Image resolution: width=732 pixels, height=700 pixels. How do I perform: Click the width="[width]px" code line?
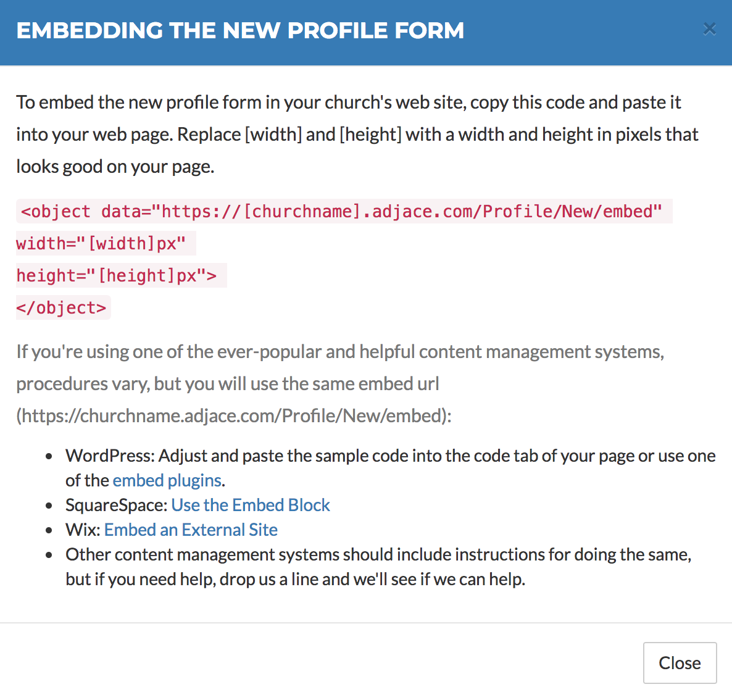coord(101,244)
